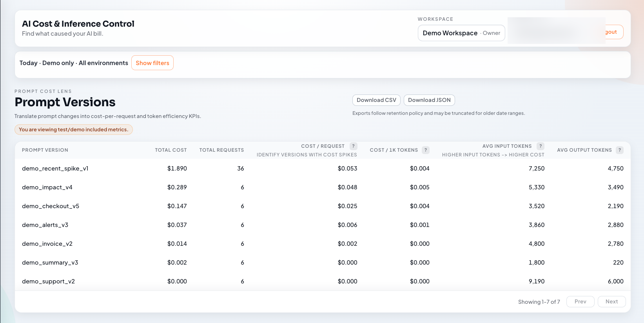Image resolution: width=644 pixels, height=323 pixels.
Task: Open demo_invoice_v2 prompt version
Action: click(x=47, y=244)
